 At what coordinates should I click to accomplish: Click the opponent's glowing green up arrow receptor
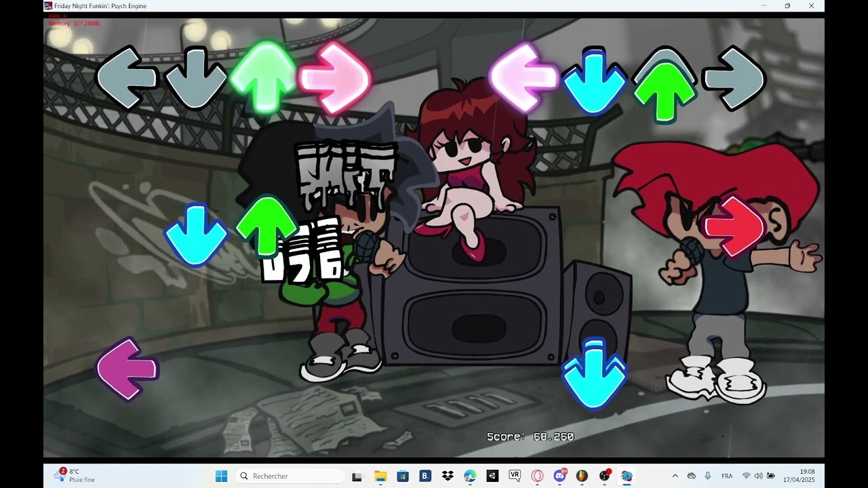264,76
